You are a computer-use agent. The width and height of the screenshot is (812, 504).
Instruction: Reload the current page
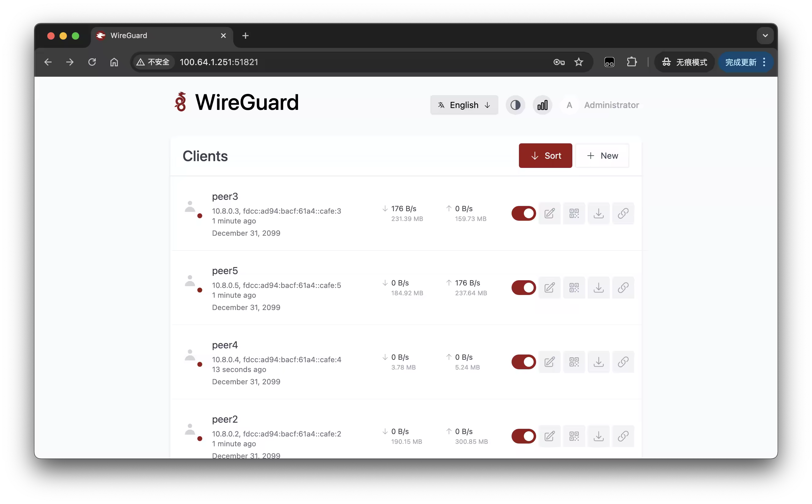coord(92,62)
